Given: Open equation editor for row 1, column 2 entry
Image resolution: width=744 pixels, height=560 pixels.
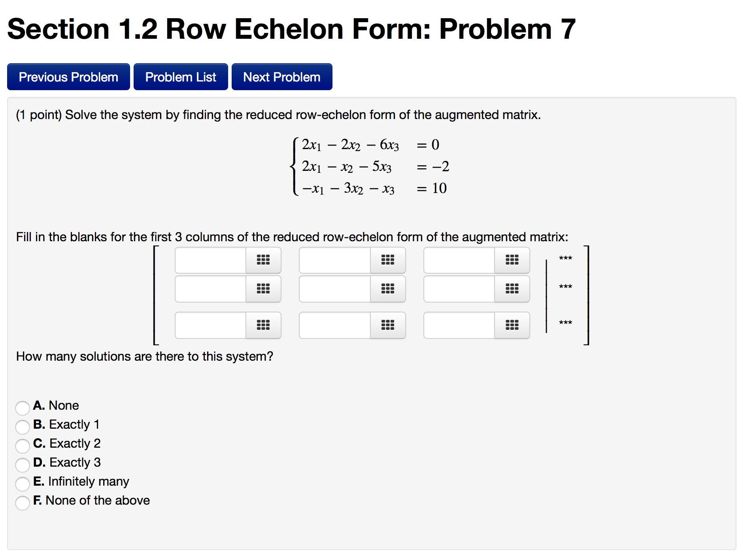Looking at the screenshot, I should point(388,260).
